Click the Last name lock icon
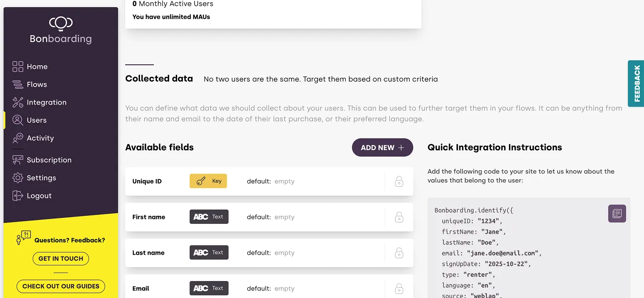Viewport: 644px width, 298px height. point(399,253)
